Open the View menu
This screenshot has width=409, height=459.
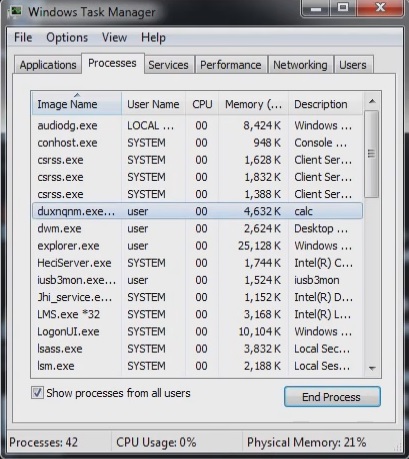(114, 37)
